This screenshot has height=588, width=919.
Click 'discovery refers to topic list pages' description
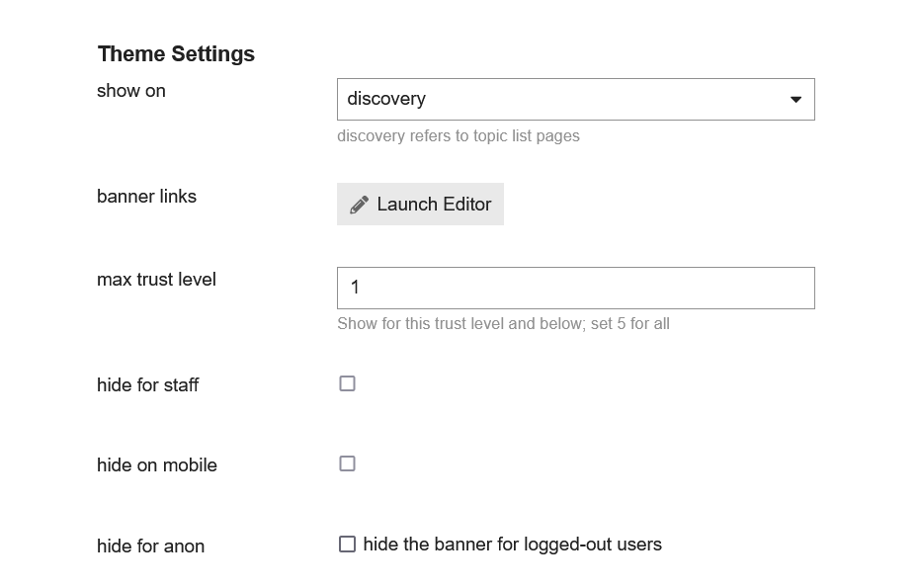459,136
